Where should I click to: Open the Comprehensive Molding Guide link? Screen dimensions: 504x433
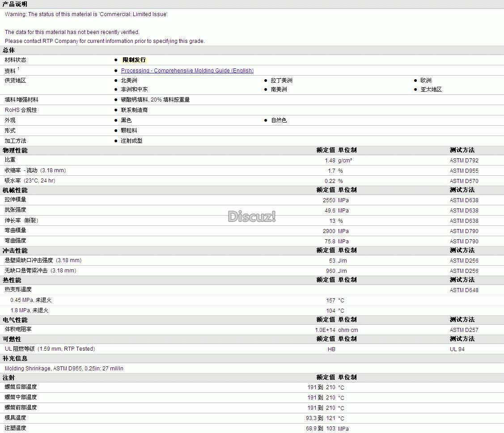(187, 71)
